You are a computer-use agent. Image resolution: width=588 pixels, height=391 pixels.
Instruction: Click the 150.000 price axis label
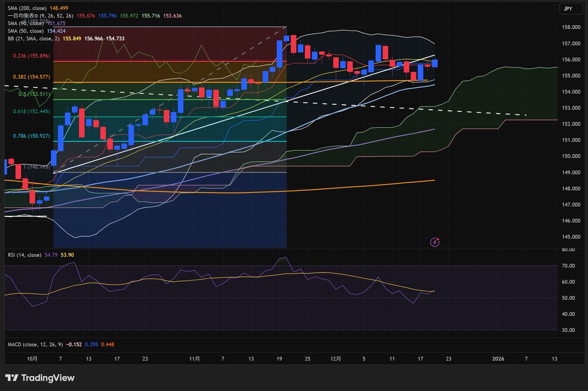click(x=572, y=156)
